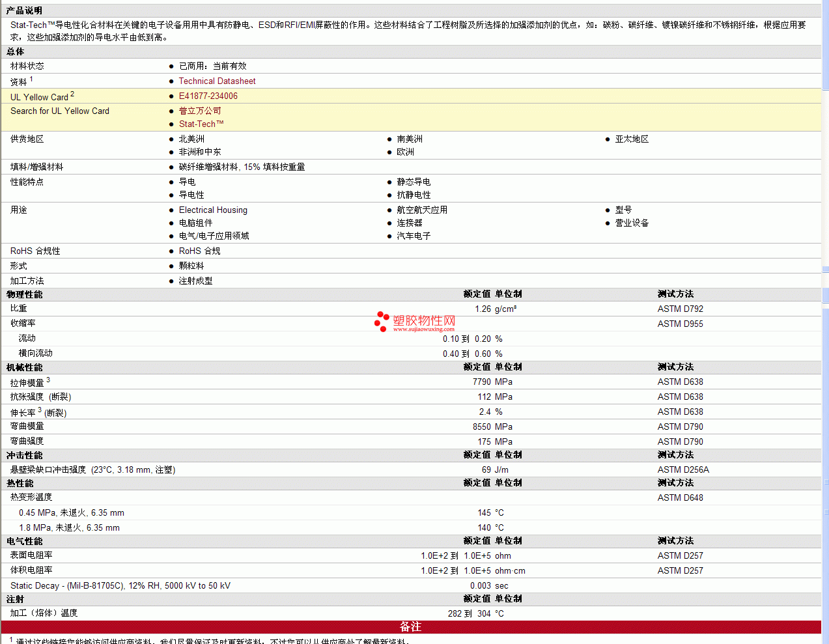Click the 1.8 MPa, 未退火, 6.35 mm row

[69, 527]
